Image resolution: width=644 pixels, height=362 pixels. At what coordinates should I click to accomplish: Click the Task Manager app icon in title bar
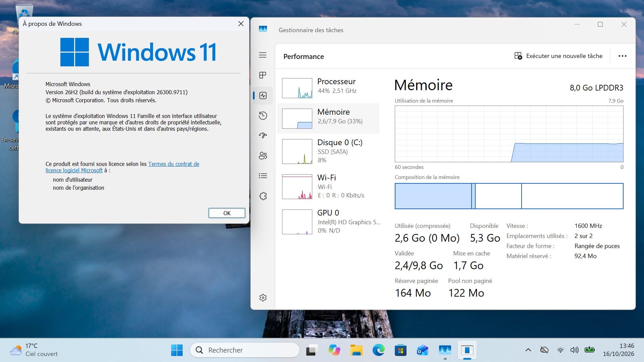[x=263, y=29]
